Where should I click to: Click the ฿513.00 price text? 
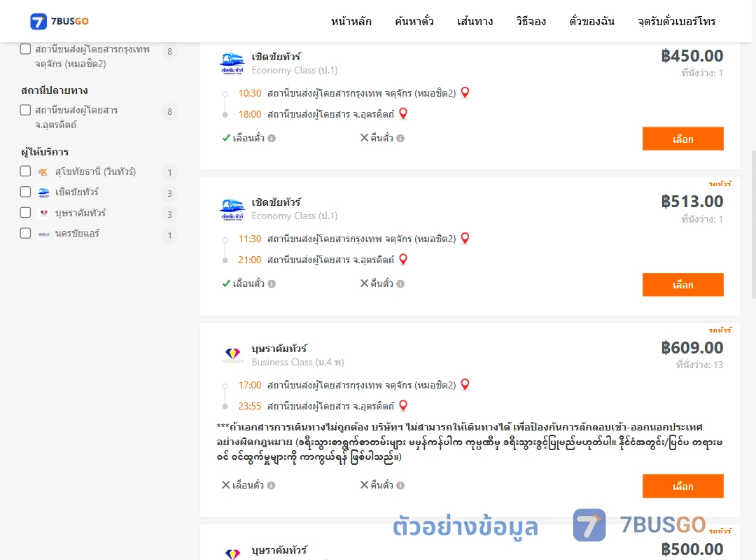[x=692, y=202]
